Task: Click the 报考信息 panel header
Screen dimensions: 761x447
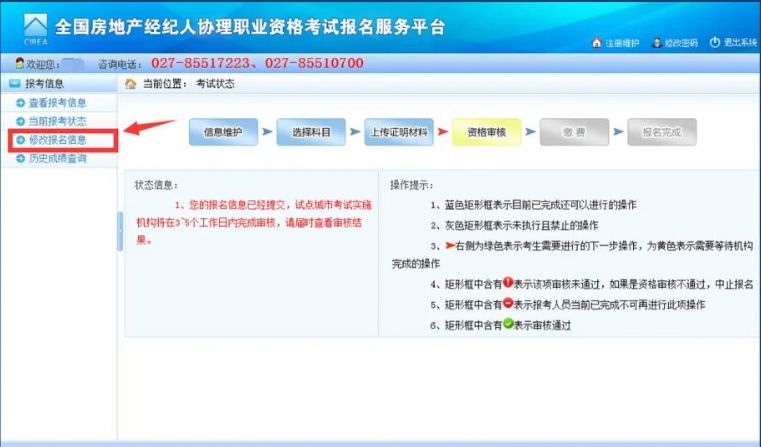Action: [59, 83]
